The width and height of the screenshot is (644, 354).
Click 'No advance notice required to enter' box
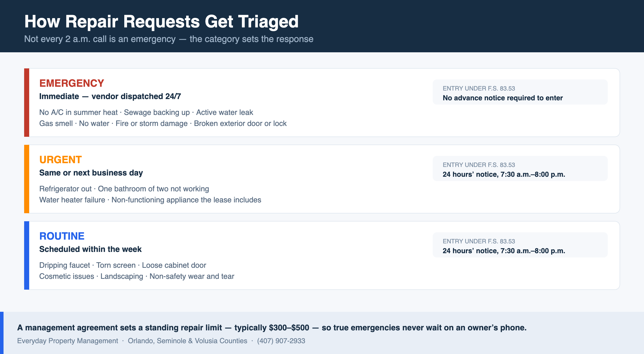point(520,92)
